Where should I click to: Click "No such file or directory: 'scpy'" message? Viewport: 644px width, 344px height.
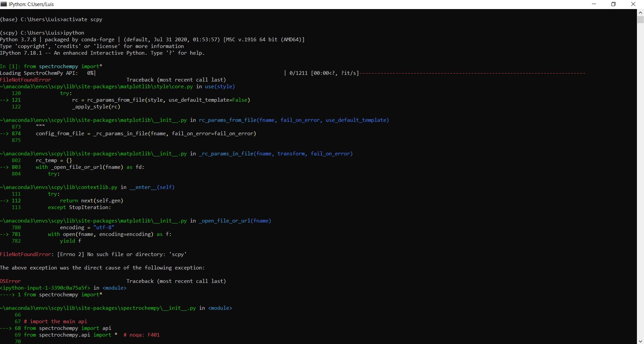pyautogui.click(x=137, y=254)
